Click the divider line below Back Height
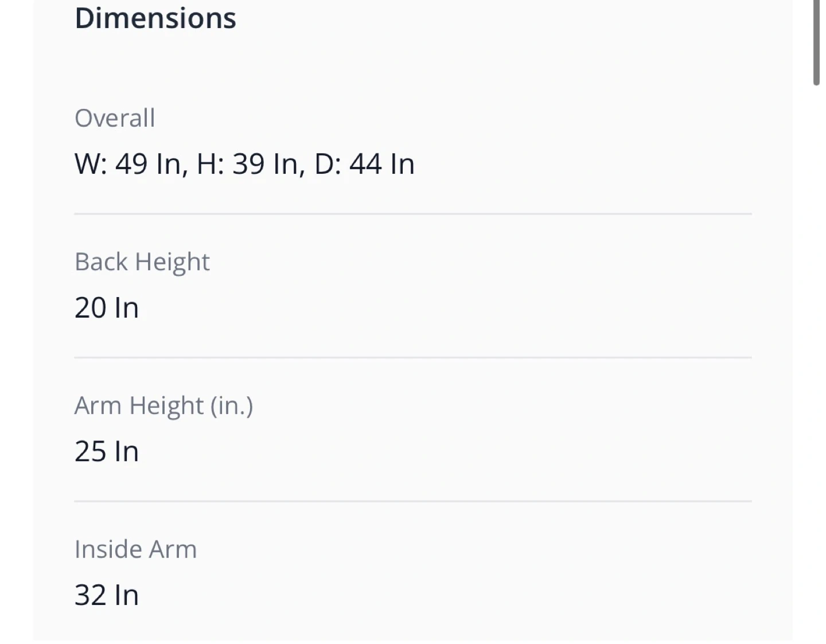This screenshot has height=644, width=826. coord(412,357)
